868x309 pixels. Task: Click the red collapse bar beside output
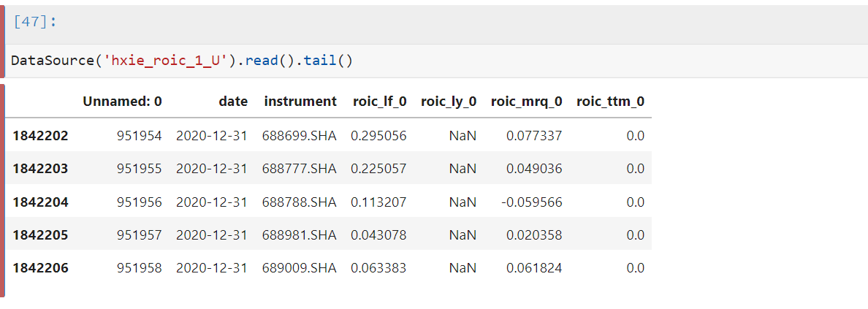tap(2, 190)
